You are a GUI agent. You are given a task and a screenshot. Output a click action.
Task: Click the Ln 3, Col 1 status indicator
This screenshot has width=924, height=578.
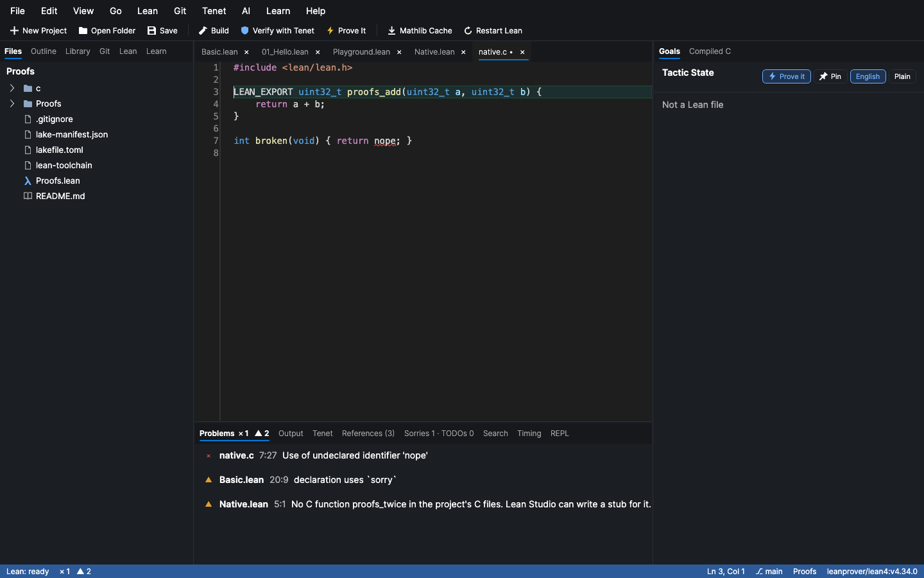(x=726, y=572)
